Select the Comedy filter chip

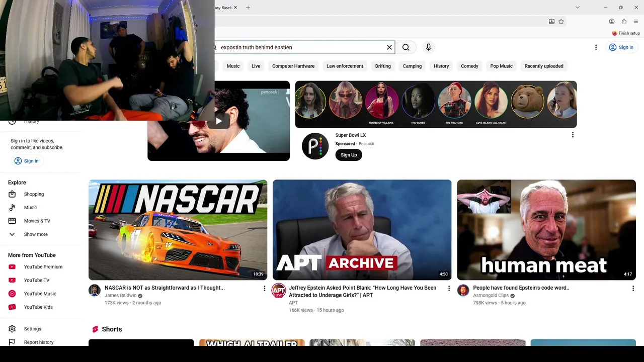[x=469, y=66]
